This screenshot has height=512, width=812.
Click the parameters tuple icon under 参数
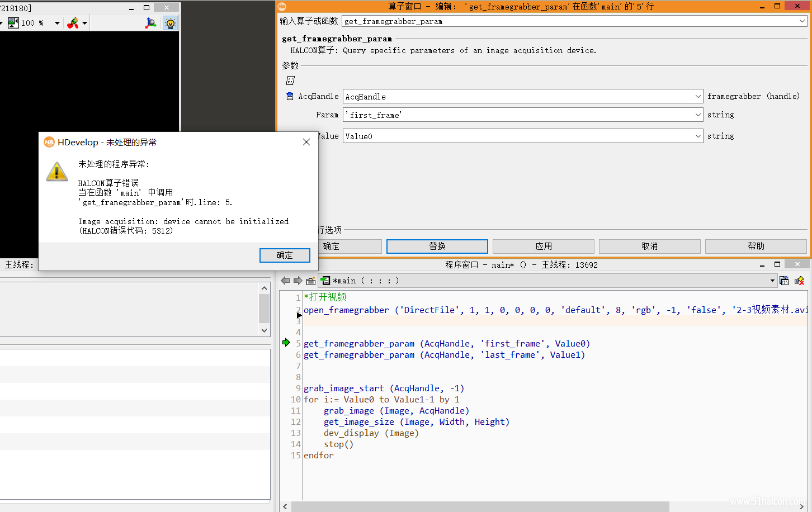tap(290, 80)
